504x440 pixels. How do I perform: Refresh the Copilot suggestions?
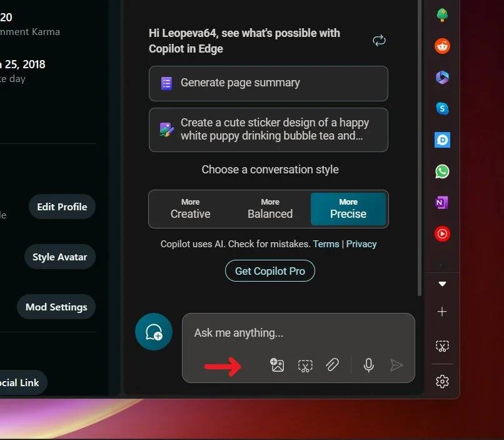pyautogui.click(x=379, y=41)
